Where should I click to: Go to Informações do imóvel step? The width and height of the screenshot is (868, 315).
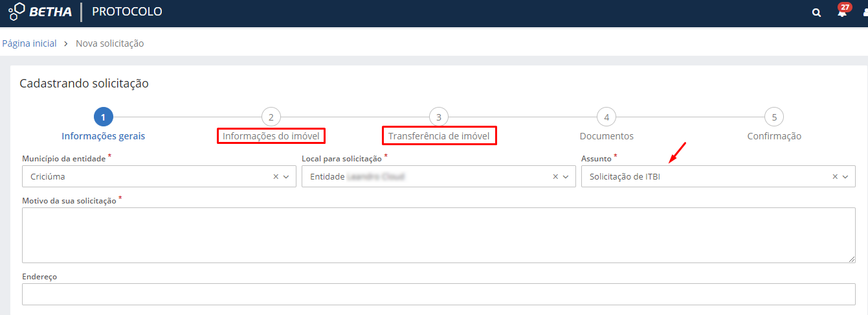click(x=271, y=136)
